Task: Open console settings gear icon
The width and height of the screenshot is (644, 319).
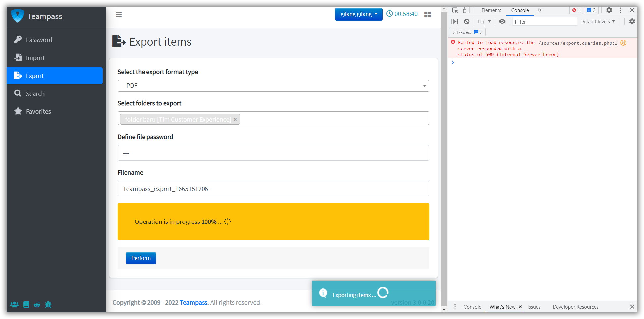Action: coord(632,21)
